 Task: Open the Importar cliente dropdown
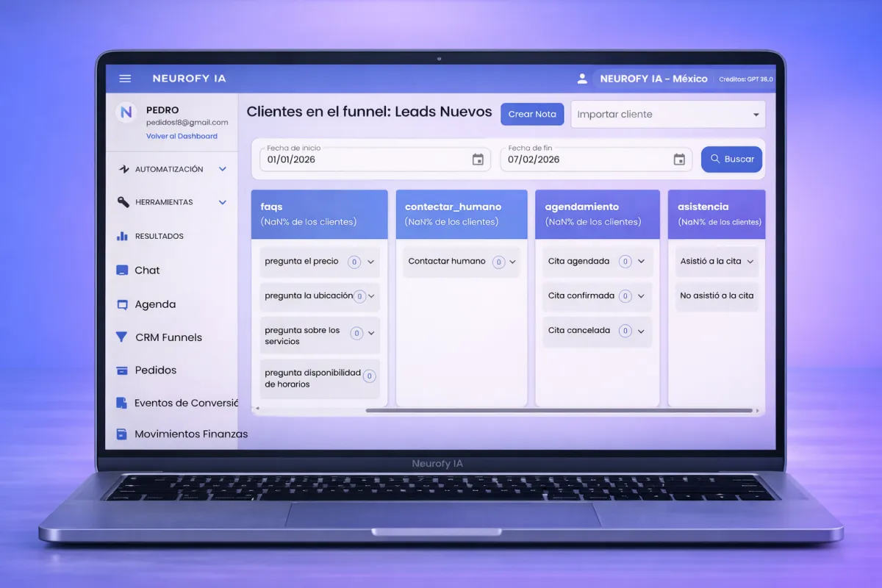(x=668, y=115)
